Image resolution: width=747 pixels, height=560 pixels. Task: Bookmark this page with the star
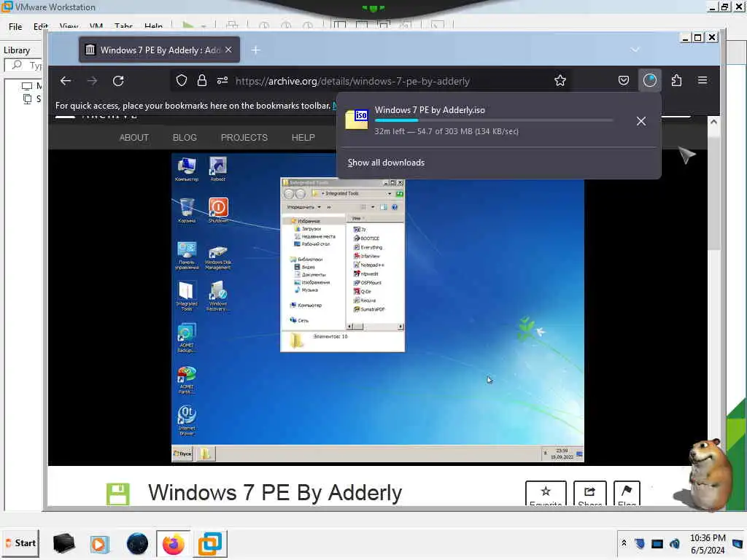coord(560,80)
